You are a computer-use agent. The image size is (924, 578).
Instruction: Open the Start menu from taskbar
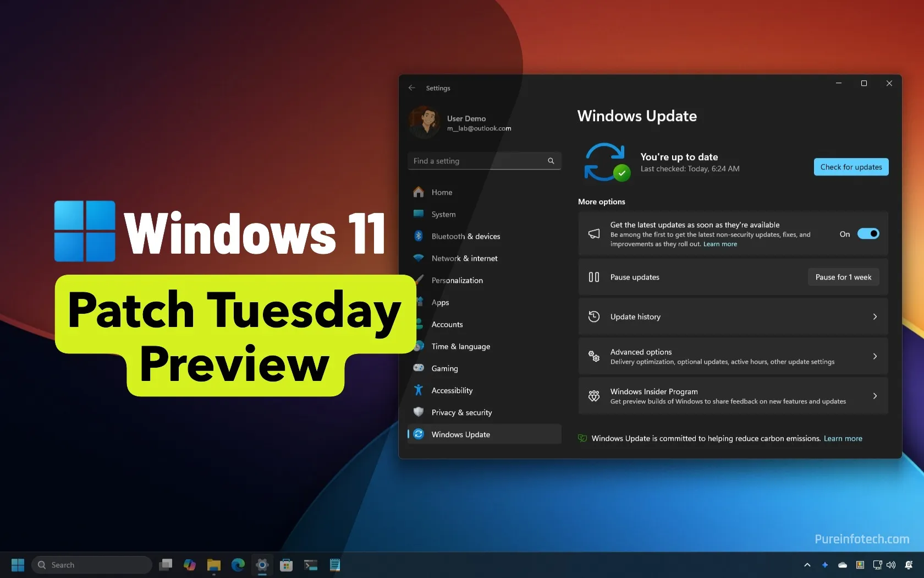pyautogui.click(x=18, y=565)
